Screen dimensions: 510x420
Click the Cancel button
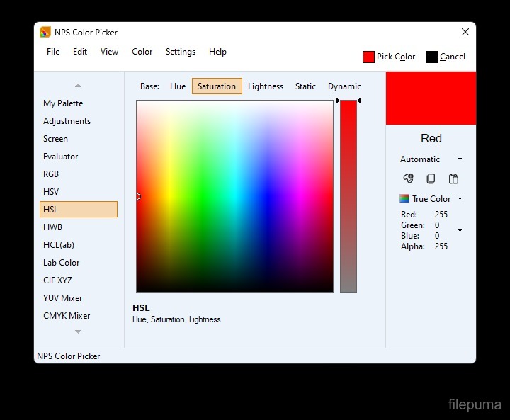[452, 57]
